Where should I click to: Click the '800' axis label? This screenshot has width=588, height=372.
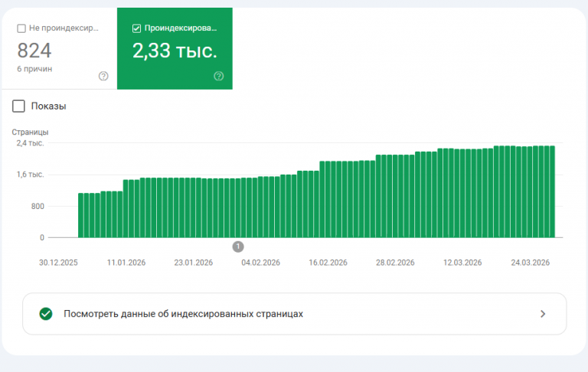click(38, 206)
